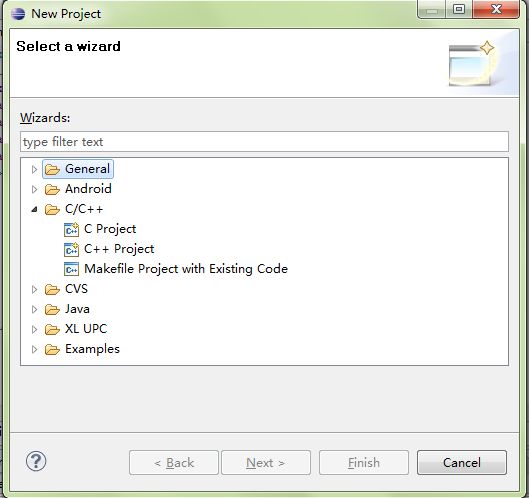The height and width of the screenshot is (498, 529).
Task: Expand the Java category
Action: click(34, 309)
